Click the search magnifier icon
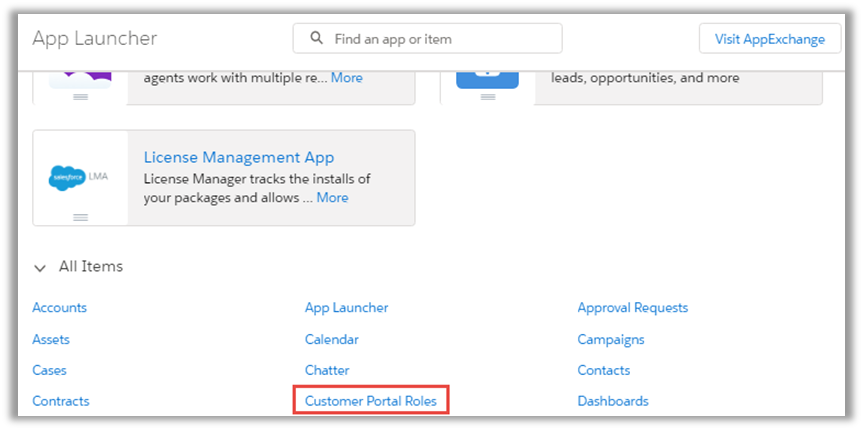Viewport: 863px width, 430px height. coord(317,39)
